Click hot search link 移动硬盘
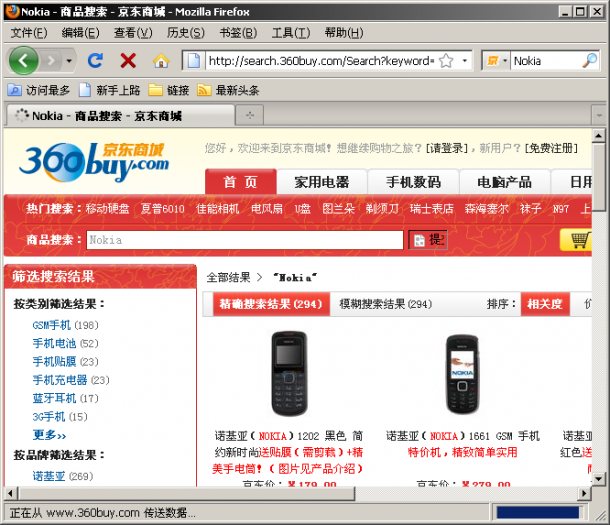Viewport: 610px width, 525px height. (107, 209)
